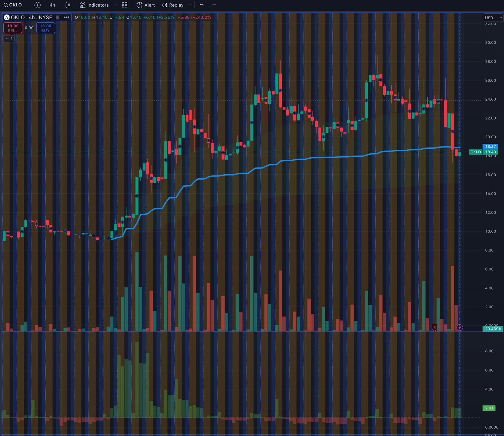Click the purple lightning event marker
Screen dimensions: 504x436
(460, 328)
